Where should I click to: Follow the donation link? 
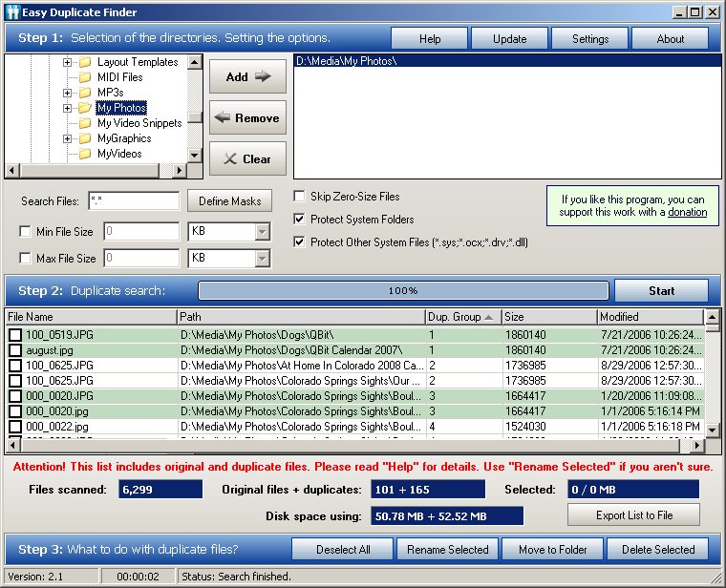pos(687,212)
